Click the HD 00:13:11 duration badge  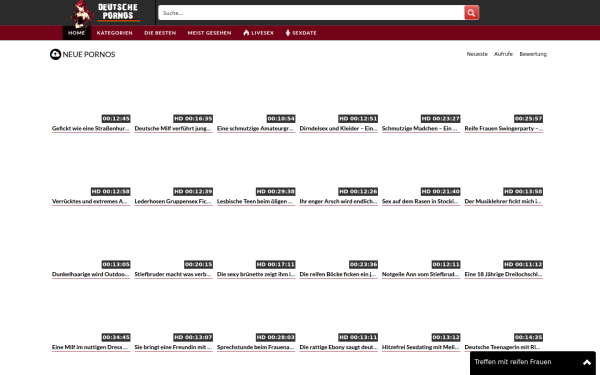tap(358, 337)
